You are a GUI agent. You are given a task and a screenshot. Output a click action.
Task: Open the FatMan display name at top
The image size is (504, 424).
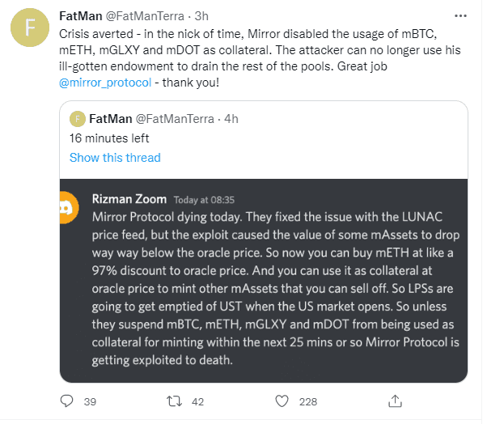coord(80,16)
